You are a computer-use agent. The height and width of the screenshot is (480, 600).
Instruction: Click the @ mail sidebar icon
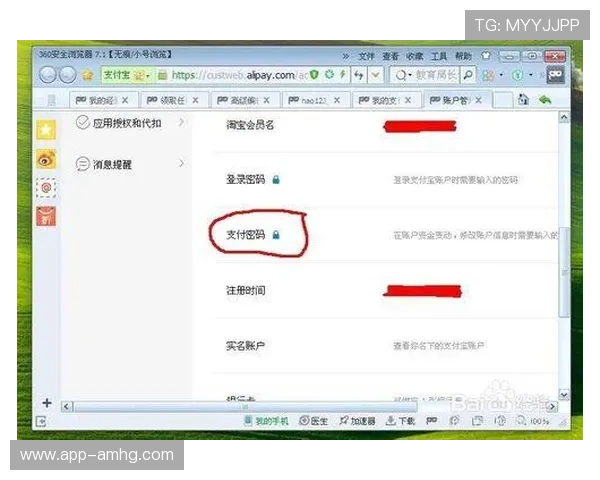point(46,188)
